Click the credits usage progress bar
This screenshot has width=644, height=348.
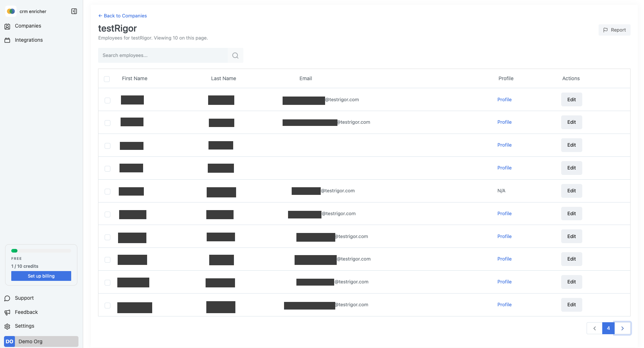coord(41,251)
